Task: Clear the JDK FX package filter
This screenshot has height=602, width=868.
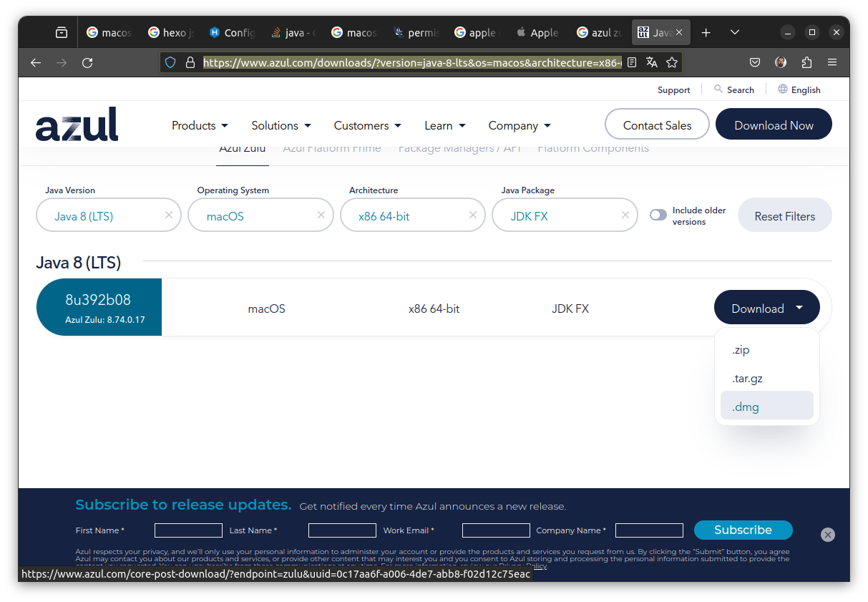Action: coord(625,215)
